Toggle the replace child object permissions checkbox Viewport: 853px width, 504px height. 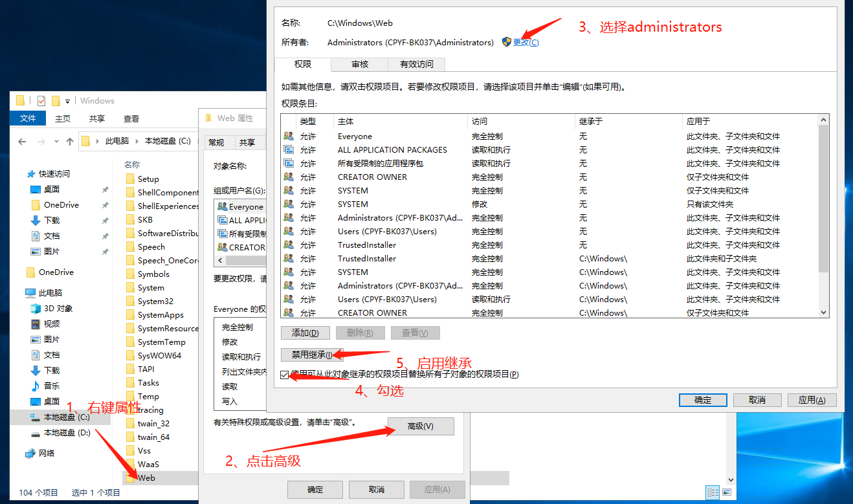tap(285, 375)
